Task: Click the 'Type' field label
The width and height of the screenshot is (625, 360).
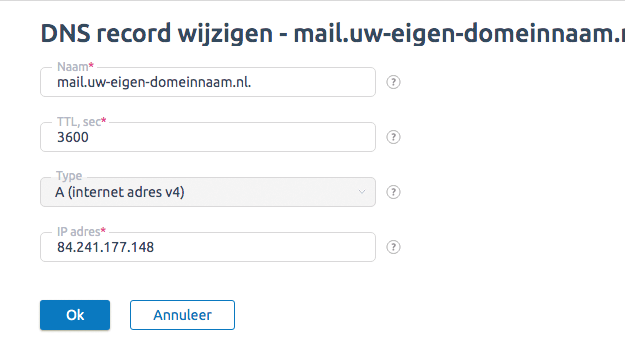Action: pyautogui.click(x=69, y=176)
